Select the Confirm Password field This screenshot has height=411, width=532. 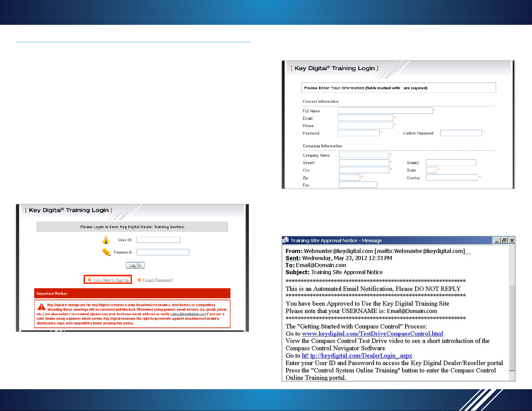pyautogui.click(x=461, y=133)
